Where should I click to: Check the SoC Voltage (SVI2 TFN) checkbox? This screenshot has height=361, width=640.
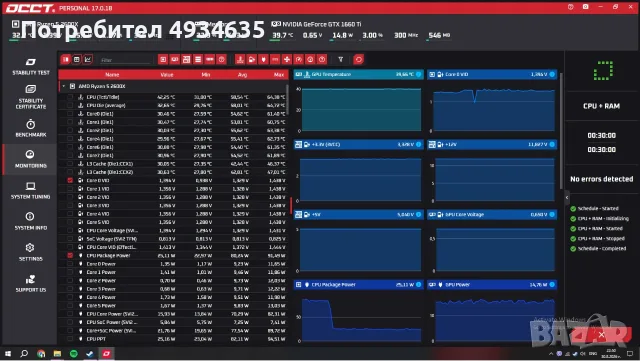(x=70, y=238)
